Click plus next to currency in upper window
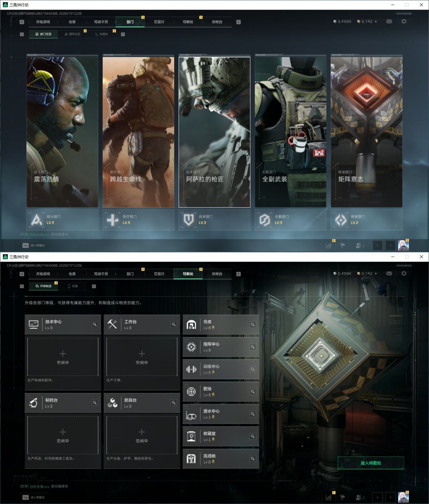Screen dimensions: 429x504 (376, 21)
